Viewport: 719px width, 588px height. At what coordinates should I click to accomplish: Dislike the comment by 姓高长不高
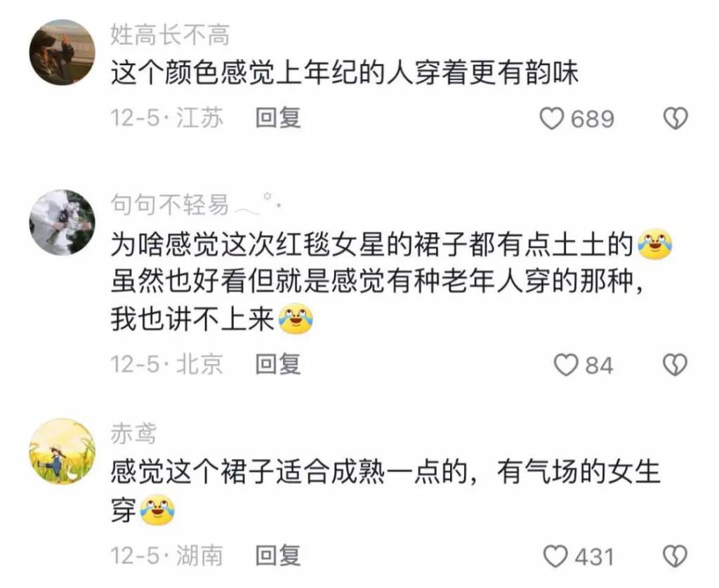point(675,119)
